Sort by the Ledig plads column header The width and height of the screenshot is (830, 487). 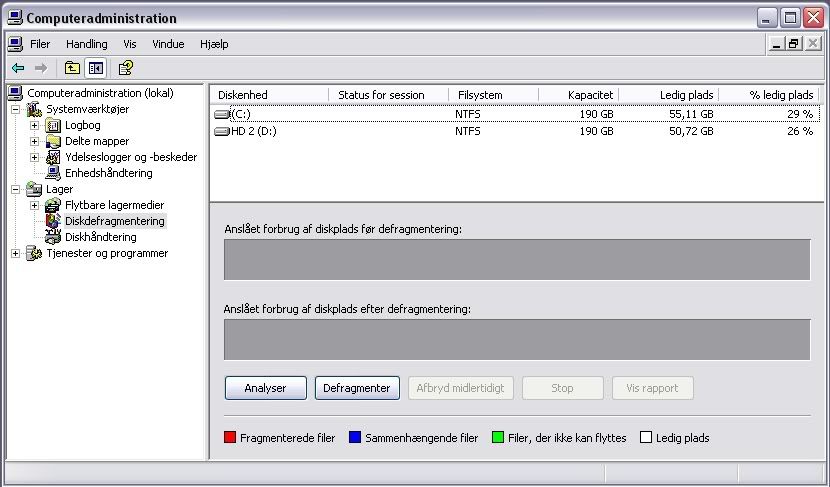(669, 95)
